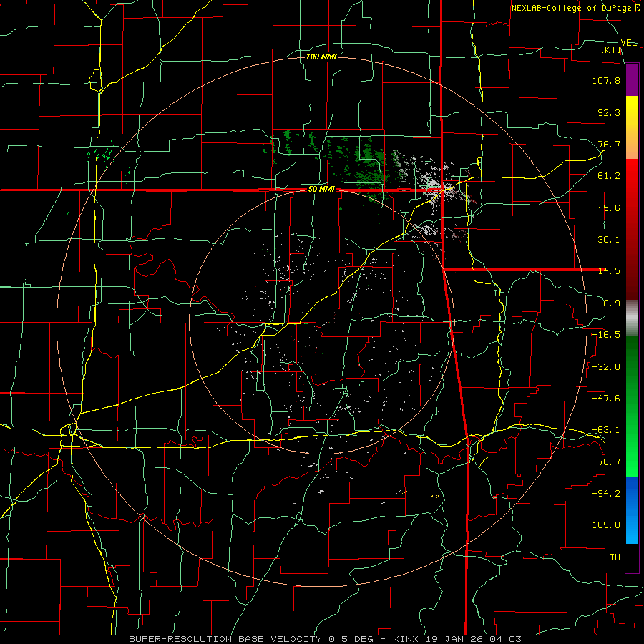
Task: Pick the red segment of the velocity scale
Action: (632, 229)
